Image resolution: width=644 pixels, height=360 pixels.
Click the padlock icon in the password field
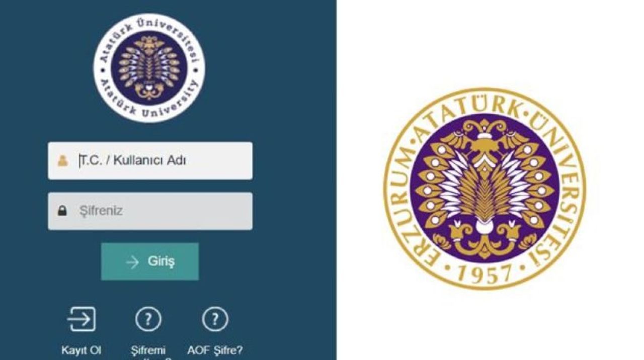coord(62,211)
